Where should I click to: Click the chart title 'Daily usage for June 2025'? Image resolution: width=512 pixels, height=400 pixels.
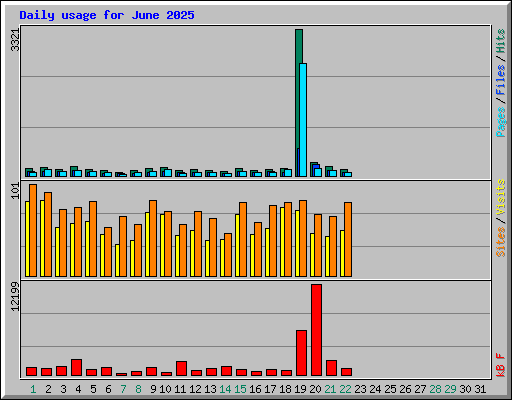coord(107,15)
